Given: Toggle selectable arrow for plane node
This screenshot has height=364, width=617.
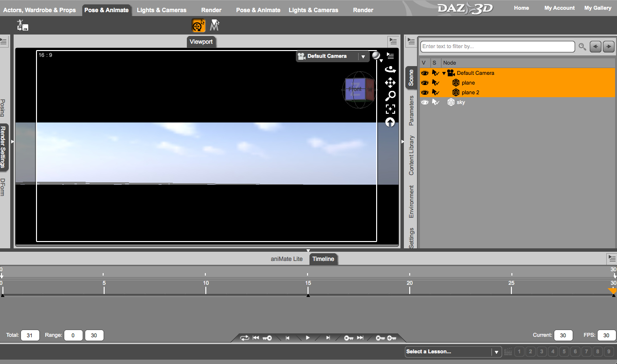Looking at the screenshot, I should click(x=436, y=83).
